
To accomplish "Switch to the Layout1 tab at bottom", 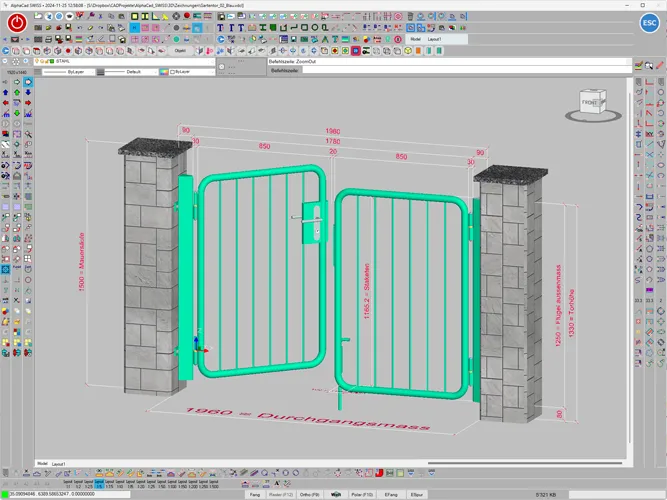I will (x=59, y=465).
